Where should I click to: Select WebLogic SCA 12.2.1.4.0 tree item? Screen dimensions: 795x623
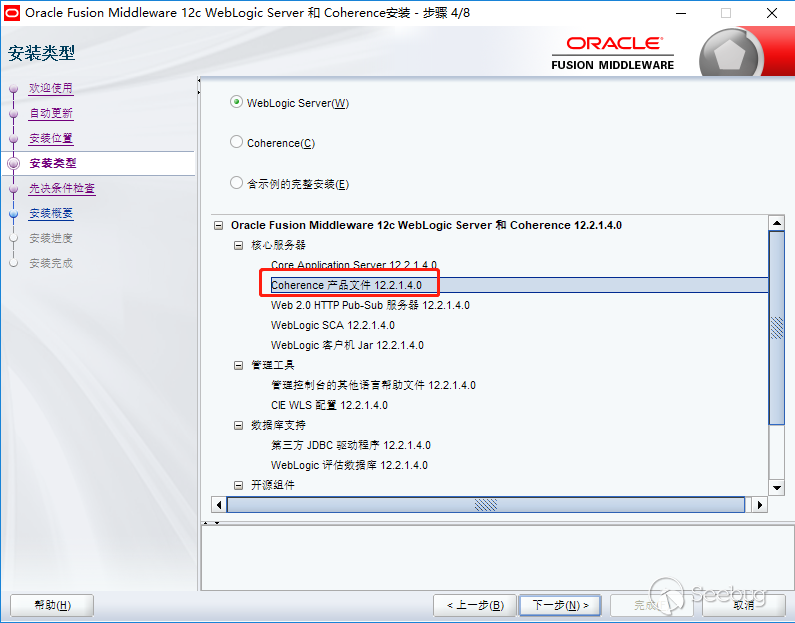click(x=333, y=325)
